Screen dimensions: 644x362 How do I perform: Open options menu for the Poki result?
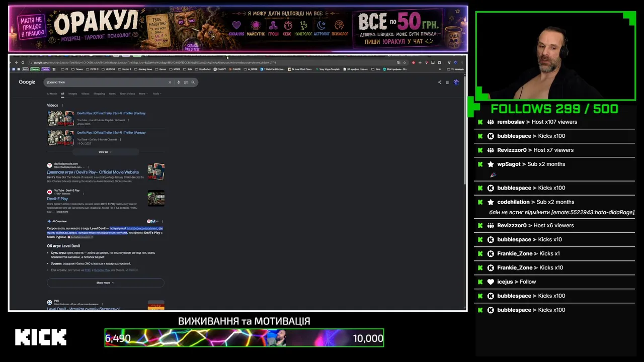[x=102, y=304]
